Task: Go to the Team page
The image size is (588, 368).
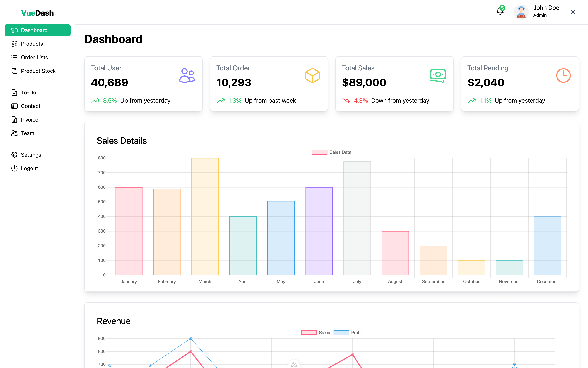Action: pyautogui.click(x=38, y=133)
